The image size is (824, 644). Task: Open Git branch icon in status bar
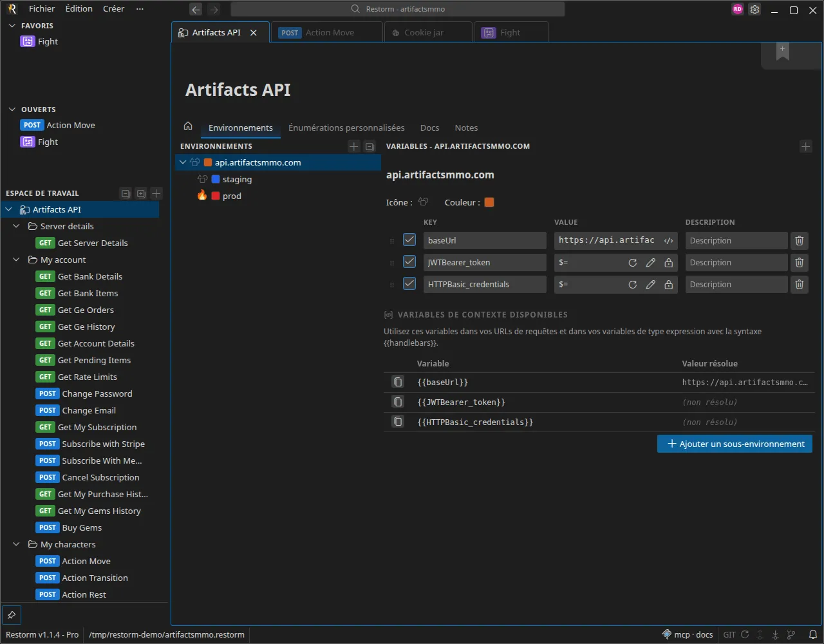point(791,635)
